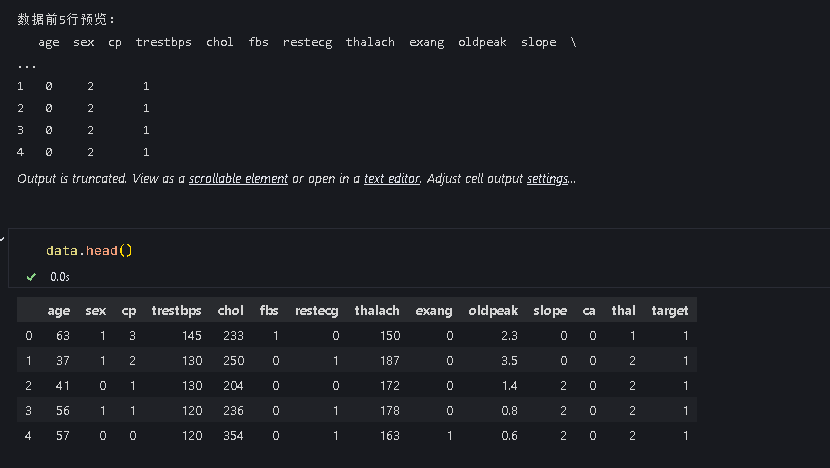Click 'oldpeak' in the truncated text output
The width and height of the screenshot is (830, 468).
click(482, 42)
